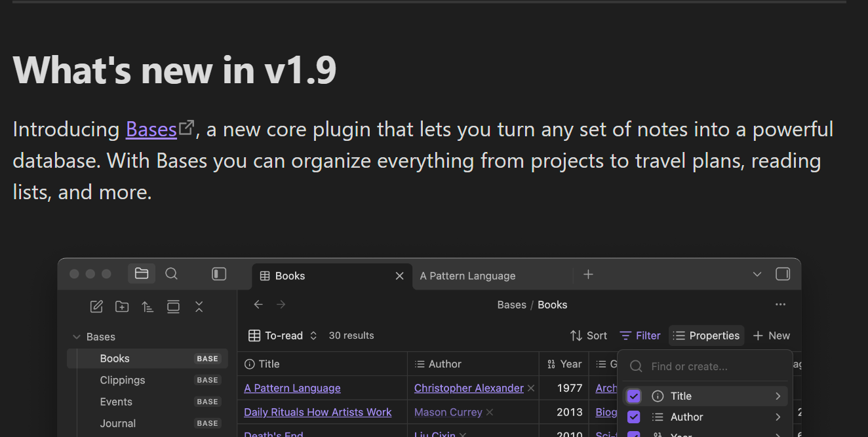Screen dimensions: 868x437
Task: Change file sort order icon
Action: point(148,307)
